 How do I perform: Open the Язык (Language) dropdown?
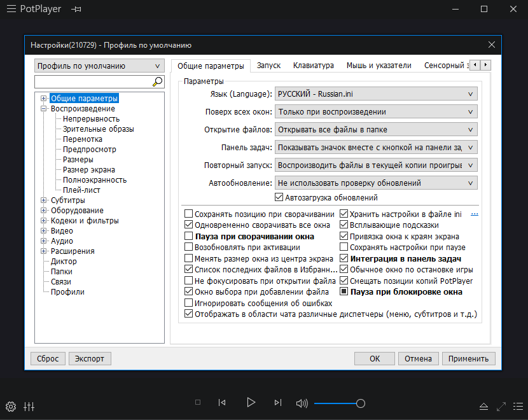376,94
